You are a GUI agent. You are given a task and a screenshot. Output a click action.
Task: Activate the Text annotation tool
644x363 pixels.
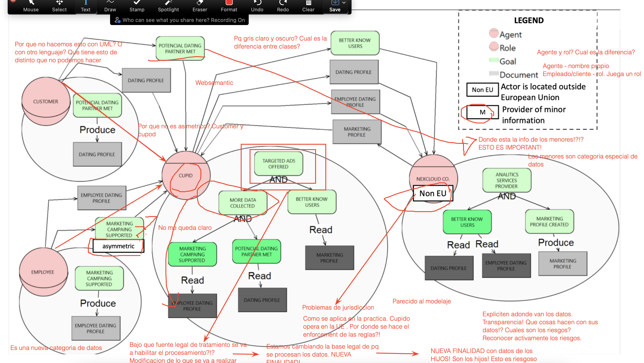(x=85, y=6)
